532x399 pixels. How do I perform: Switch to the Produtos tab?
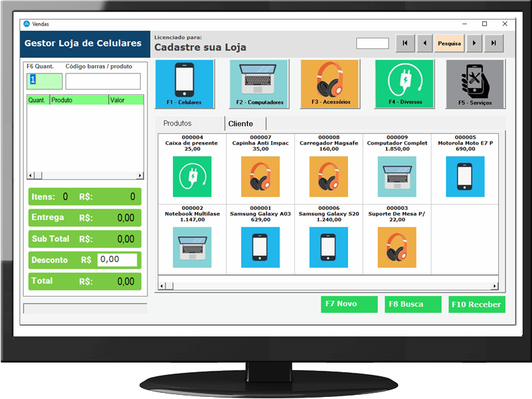(178, 124)
